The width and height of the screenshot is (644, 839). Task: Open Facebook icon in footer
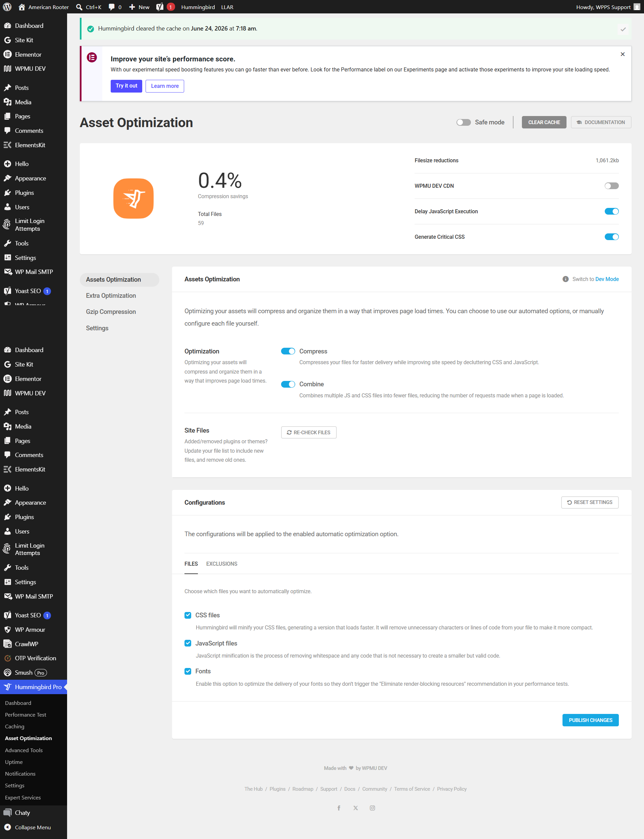coord(339,807)
